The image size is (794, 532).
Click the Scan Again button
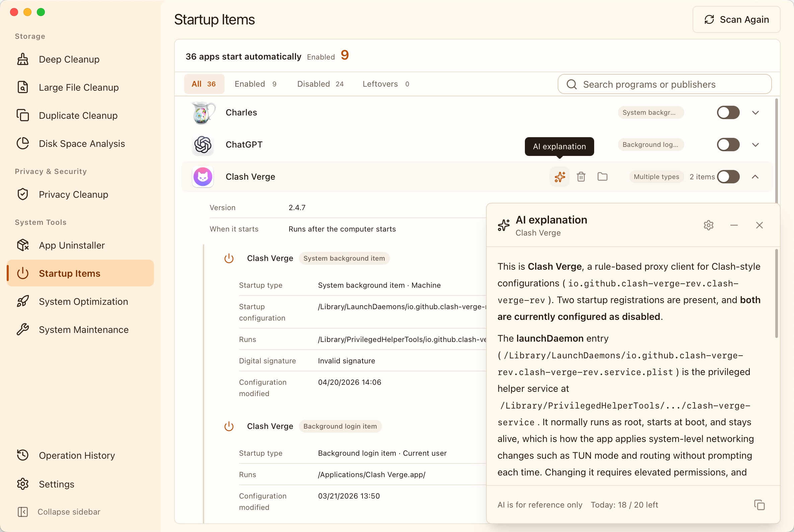(x=736, y=20)
